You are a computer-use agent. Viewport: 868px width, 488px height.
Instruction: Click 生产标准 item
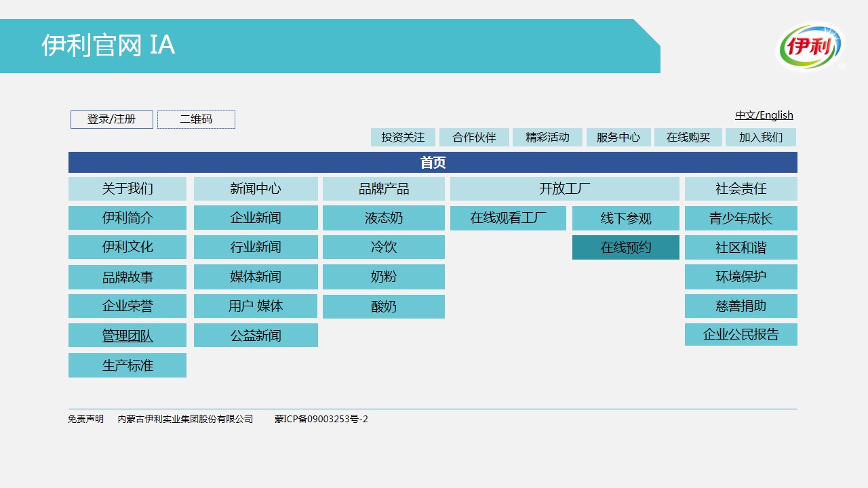click(x=127, y=365)
